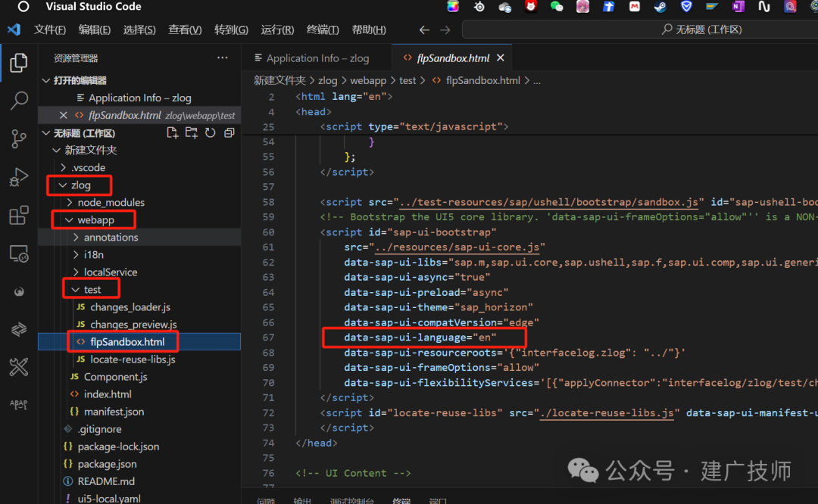The height and width of the screenshot is (504, 818).
Task: Select Application Info – zlog in open editors
Action: coord(139,98)
